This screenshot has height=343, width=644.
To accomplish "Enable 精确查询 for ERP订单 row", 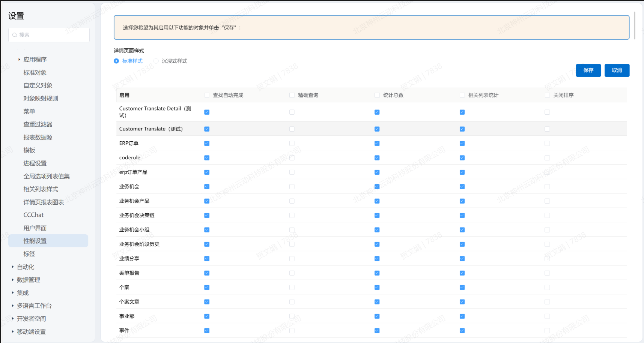I will [292, 144].
